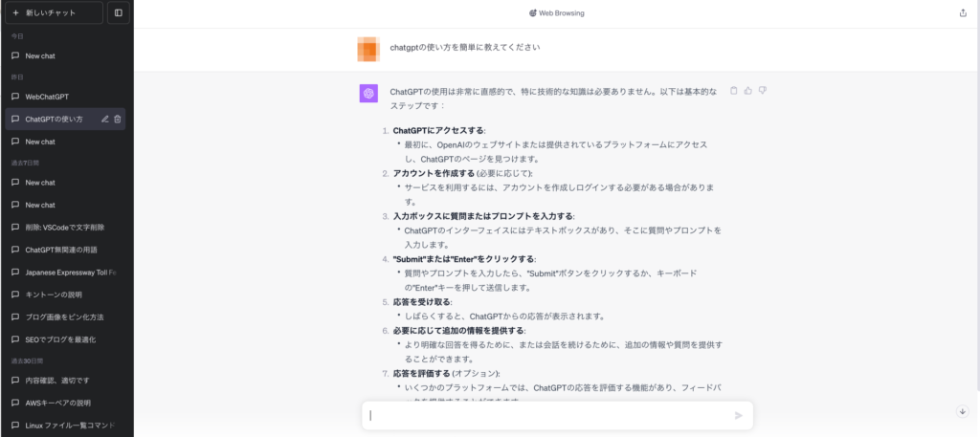
Task: Start a new chat with 新しいチャット button
Action: click(x=54, y=12)
